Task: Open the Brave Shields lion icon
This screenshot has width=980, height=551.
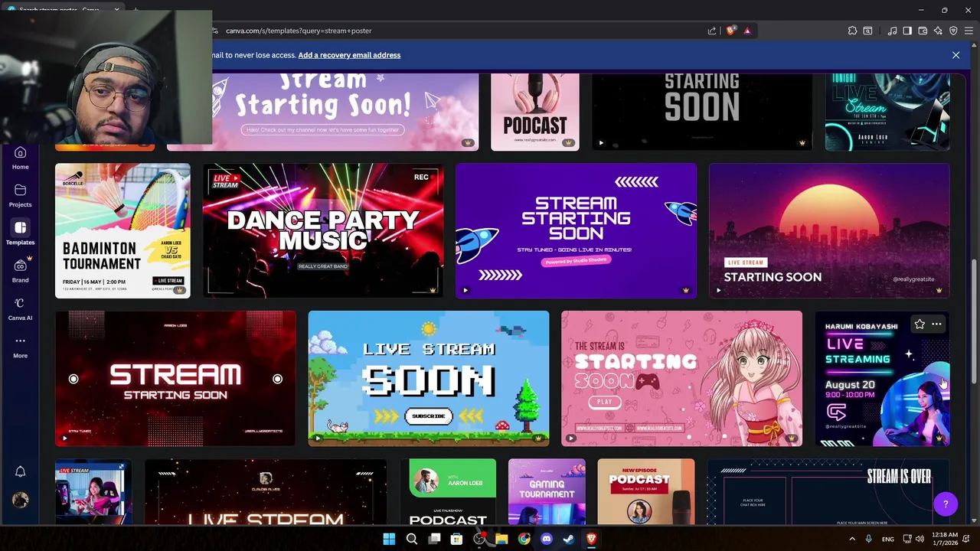Action: 730,31
